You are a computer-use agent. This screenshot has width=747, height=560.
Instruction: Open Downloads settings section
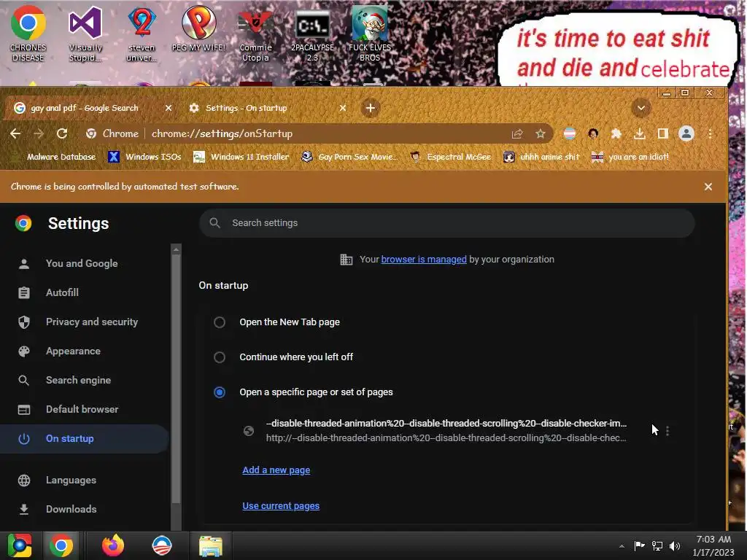tap(84, 509)
